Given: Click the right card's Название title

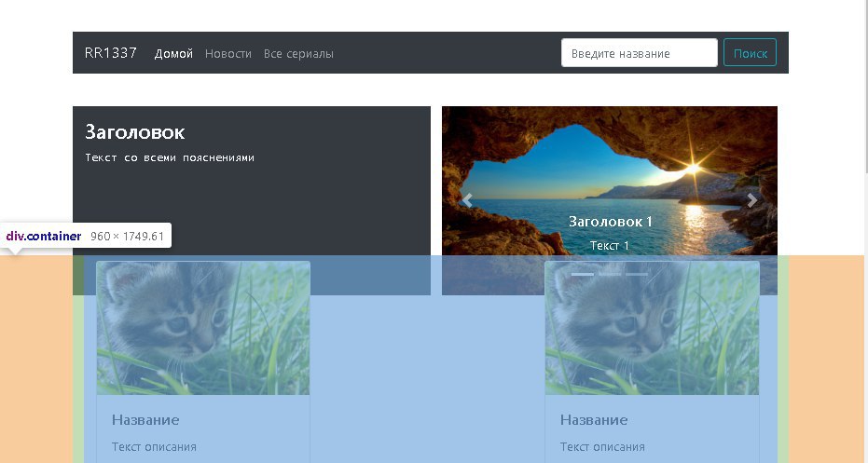Looking at the screenshot, I should [594, 420].
